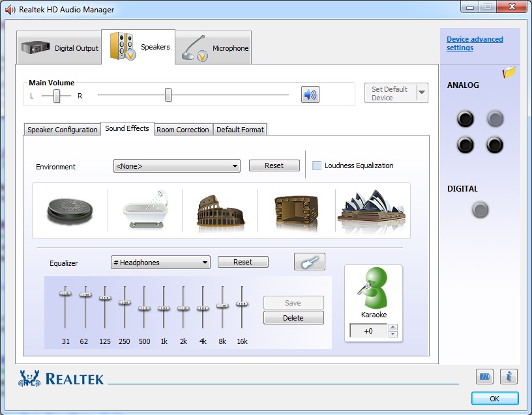Click the equalizer Save button

293,303
